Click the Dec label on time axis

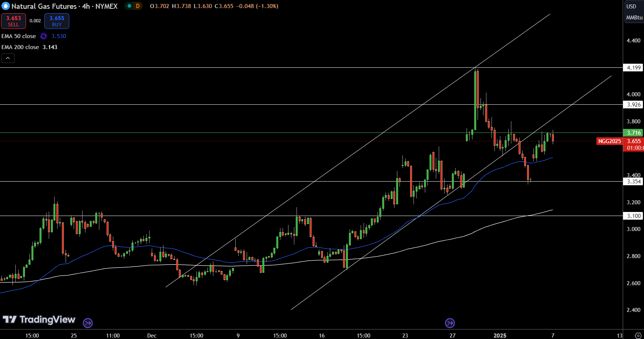(152, 335)
